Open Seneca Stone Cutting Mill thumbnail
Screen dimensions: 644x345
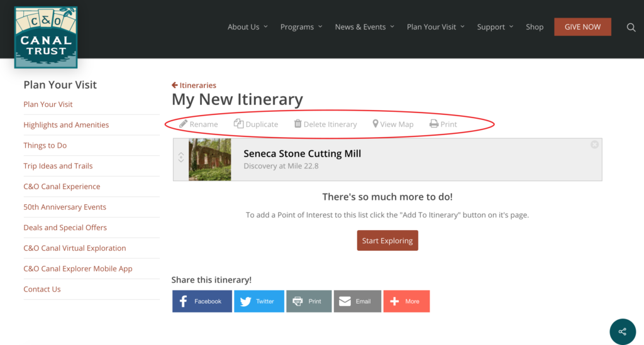click(x=210, y=160)
